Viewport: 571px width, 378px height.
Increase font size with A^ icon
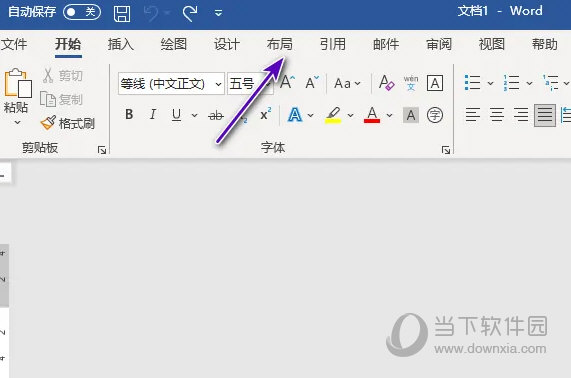tap(288, 83)
